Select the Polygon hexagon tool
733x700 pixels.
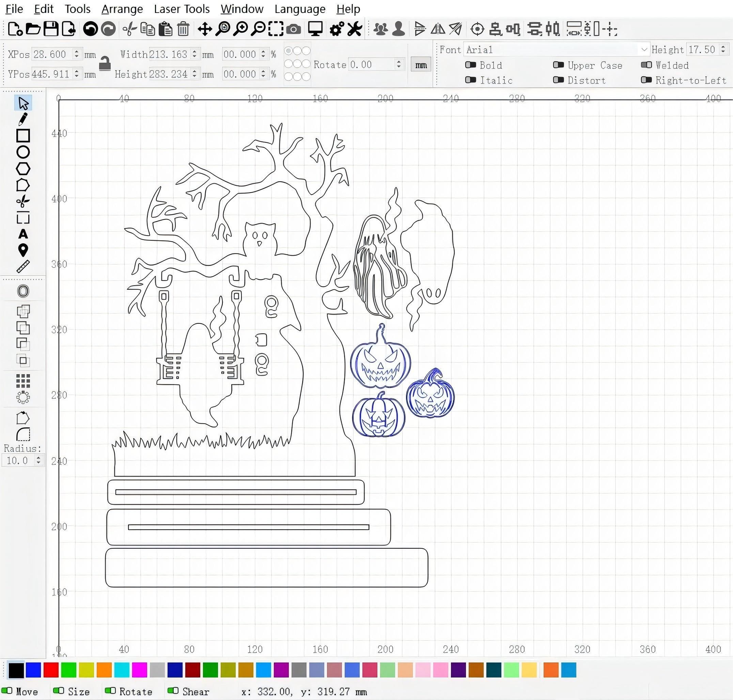pos(23,169)
